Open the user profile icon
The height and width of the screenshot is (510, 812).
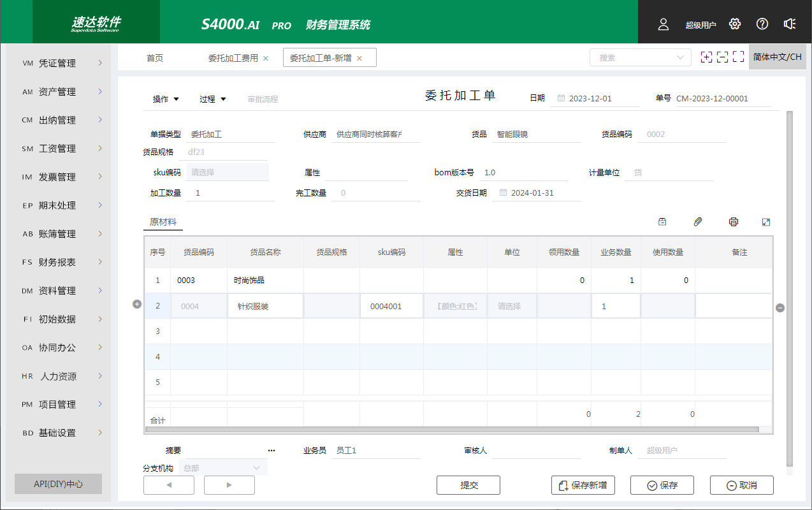point(663,24)
